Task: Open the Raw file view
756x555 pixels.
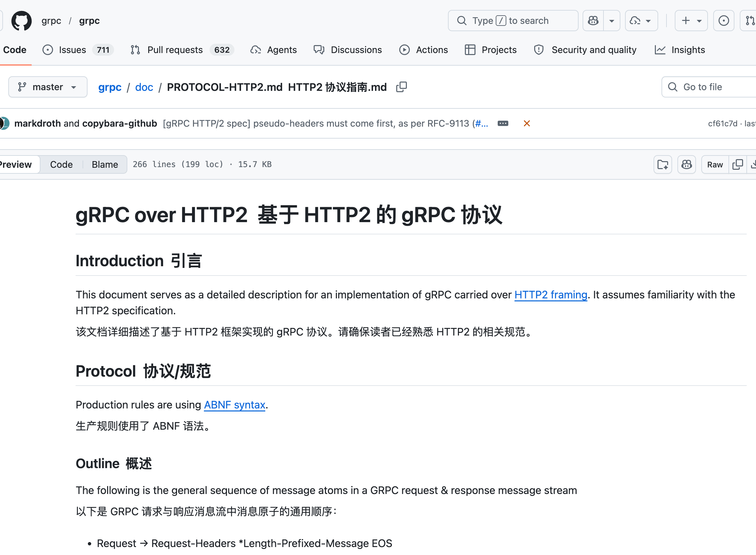Action: pos(715,165)
